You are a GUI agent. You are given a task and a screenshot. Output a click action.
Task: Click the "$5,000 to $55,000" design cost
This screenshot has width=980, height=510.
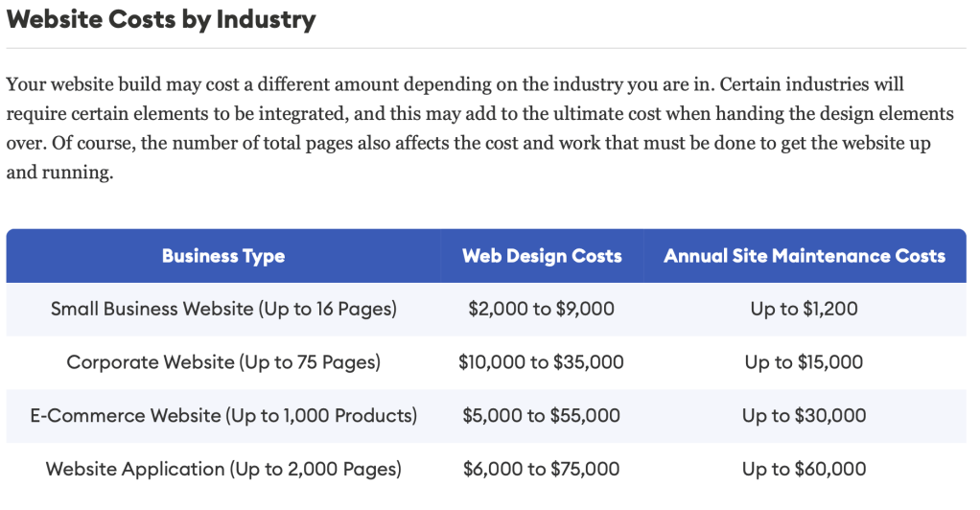pyautogui.click(x=542, y=416)
